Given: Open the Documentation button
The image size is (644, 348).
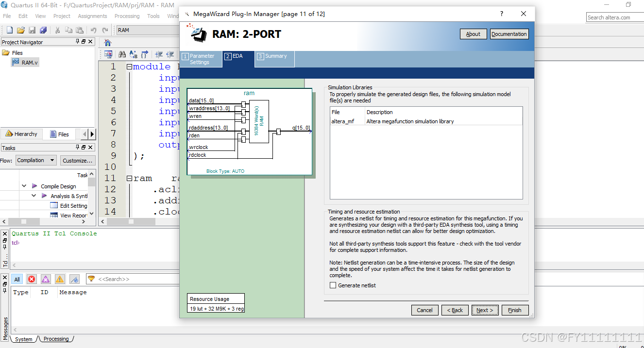Looking at the screenshot, I should click(x=509, y=34).
